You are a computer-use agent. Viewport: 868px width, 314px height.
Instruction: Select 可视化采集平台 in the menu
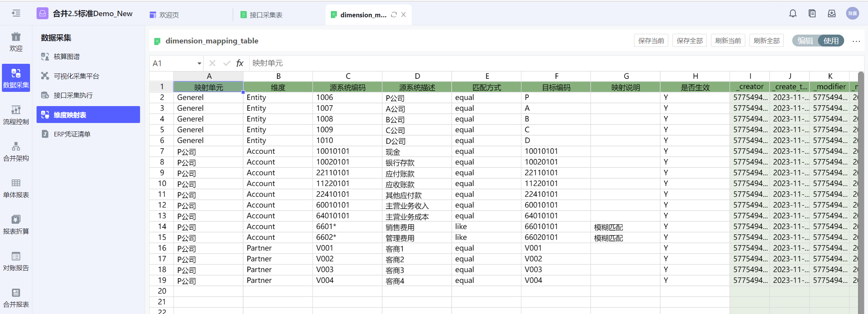tap(76, 76)
